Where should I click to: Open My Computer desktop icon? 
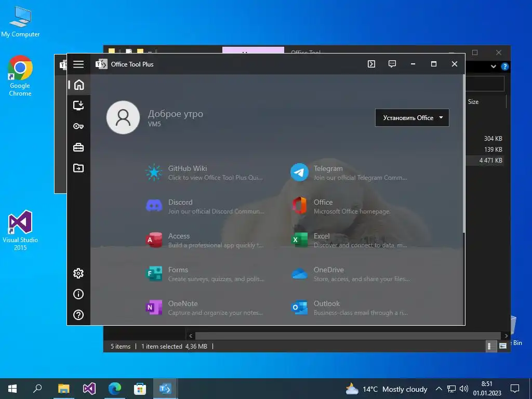click(x=20, y=22)
